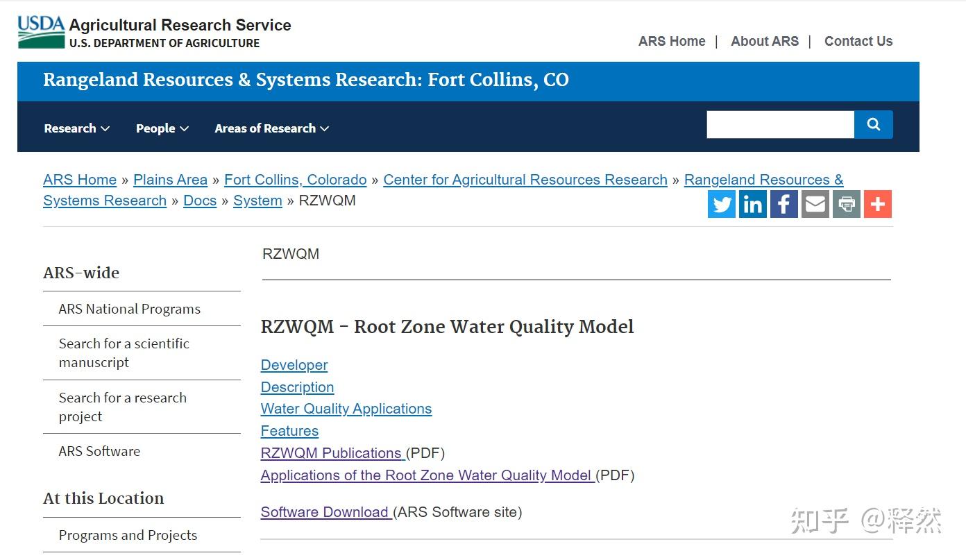Click the site search text field
Screen dimensions: 966x560
780,125
